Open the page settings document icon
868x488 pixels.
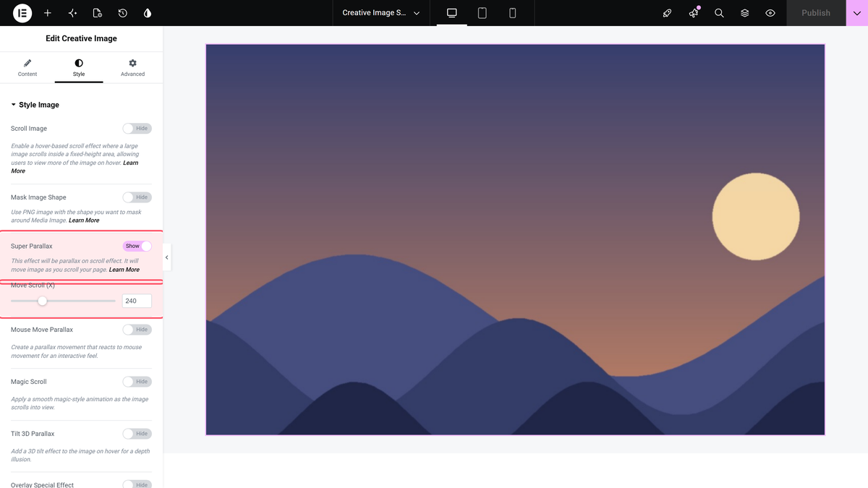click(98, 13)
